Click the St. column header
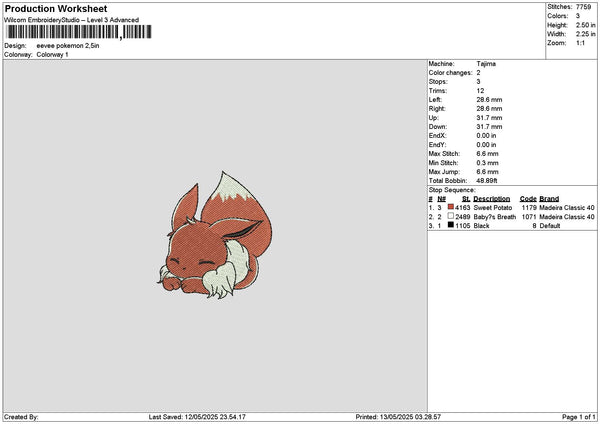Viewport: 600px width, 424px height. pyautogui.click(x=466, y=199)
